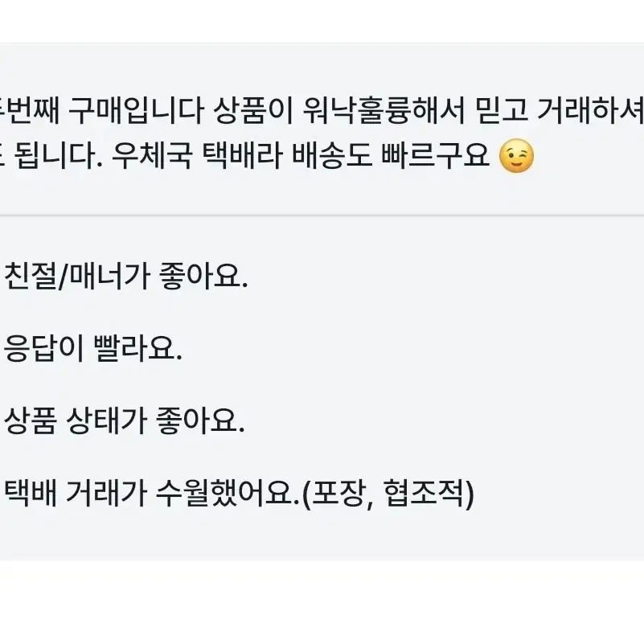Select the '상품 상태가 좋아요.' review tag
This screenshot has width=644, height=644.
coord(124,420)
